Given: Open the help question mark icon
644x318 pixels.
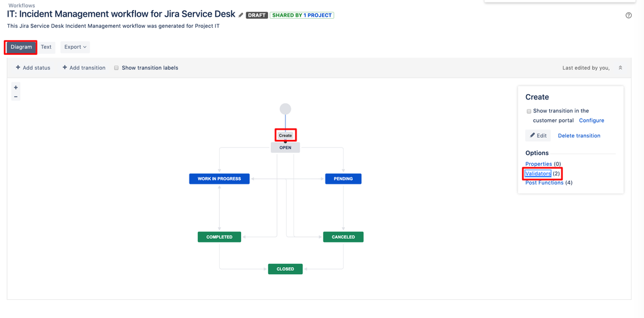Looking at the screenshot, I should 629,15.
